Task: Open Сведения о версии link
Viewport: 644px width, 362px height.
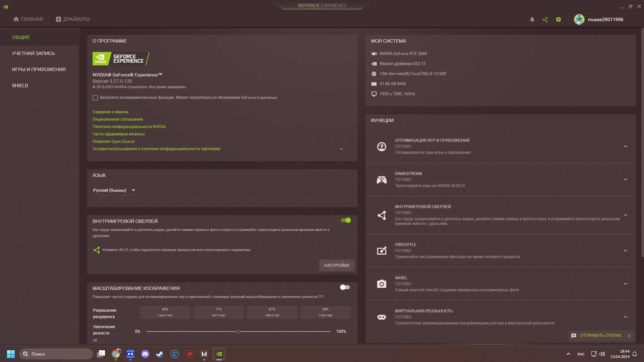Action: tap(110, 112)
